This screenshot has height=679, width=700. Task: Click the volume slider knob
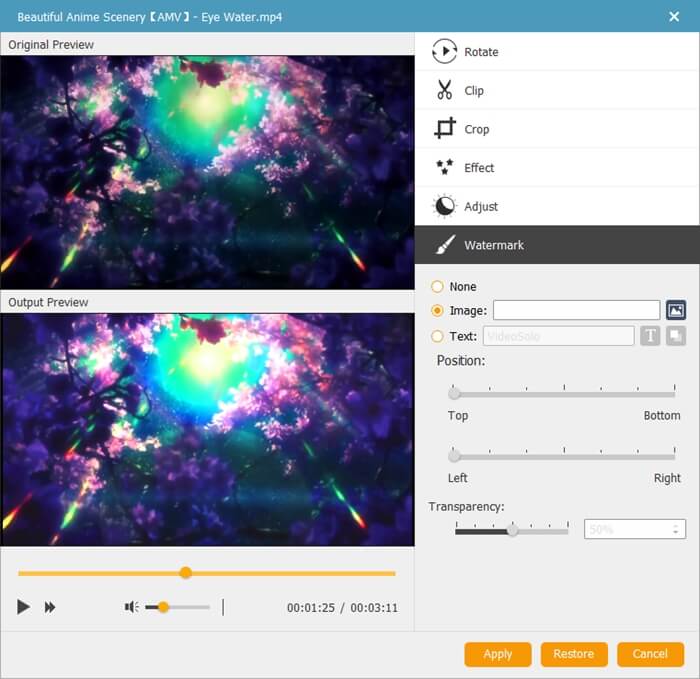click(163, 607)
